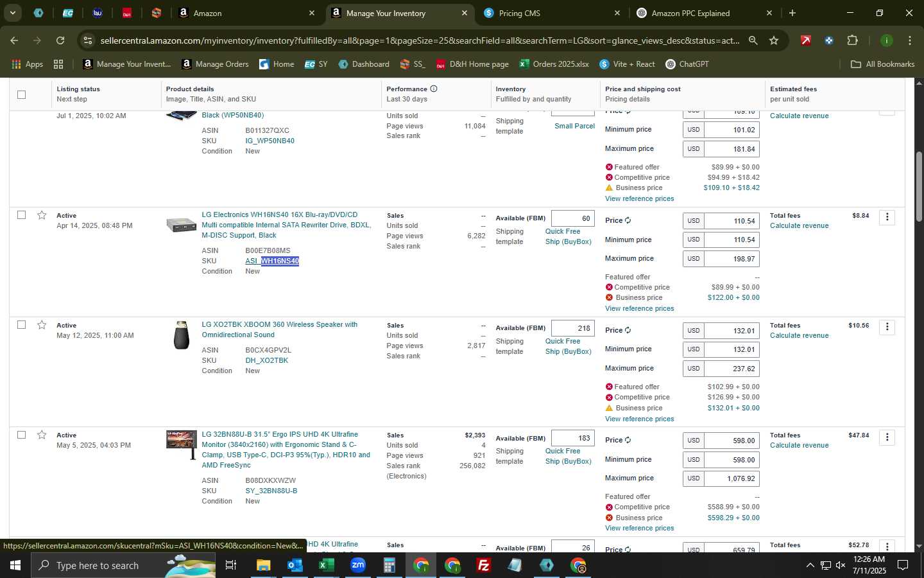Click View reference prices for WH16NS40

[x=639, y=308]
